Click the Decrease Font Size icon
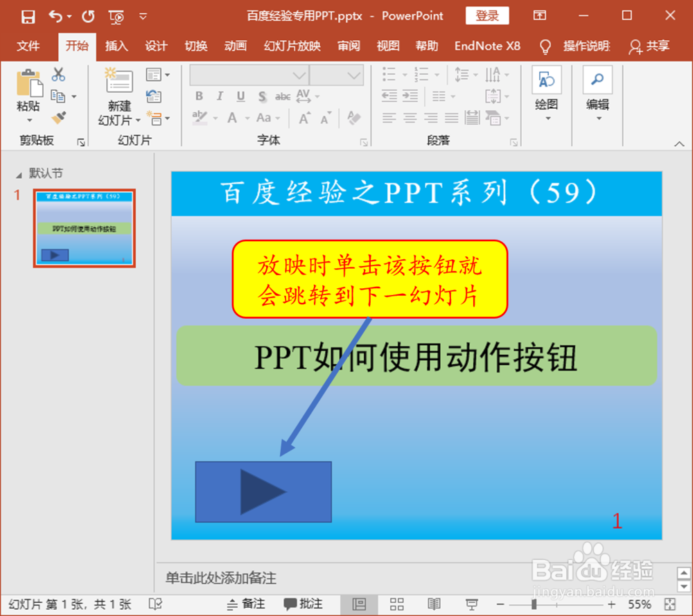The image size is (693, 616). pos(326,118)
